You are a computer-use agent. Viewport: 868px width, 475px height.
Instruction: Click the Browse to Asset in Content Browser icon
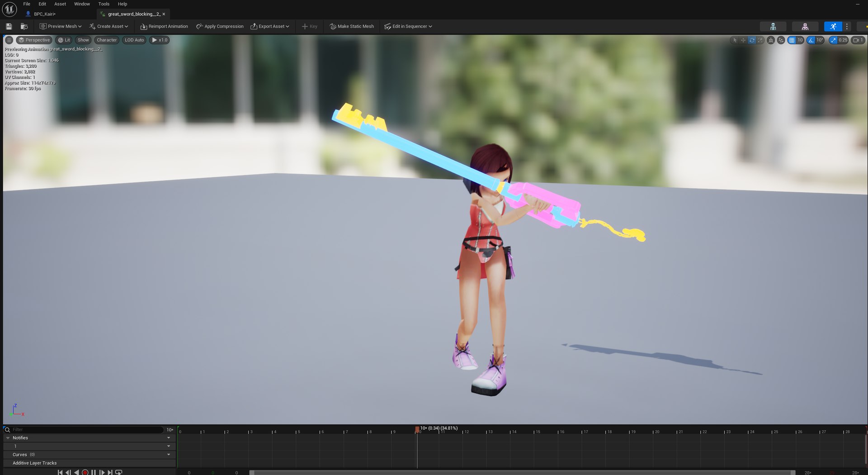tap(24, 26)
